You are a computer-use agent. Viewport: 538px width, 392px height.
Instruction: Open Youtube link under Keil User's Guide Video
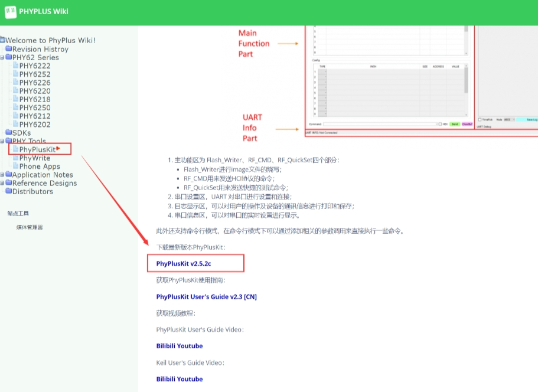coord(191,379)
